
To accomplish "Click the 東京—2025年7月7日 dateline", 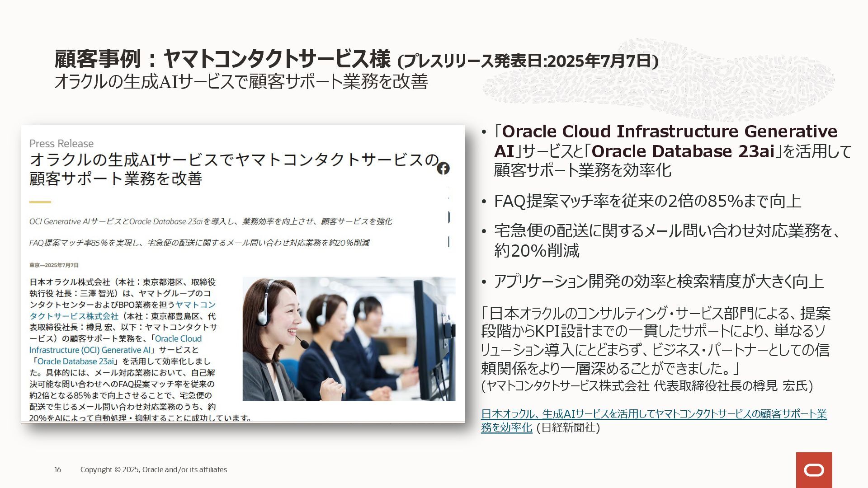I will click(54, 265).
